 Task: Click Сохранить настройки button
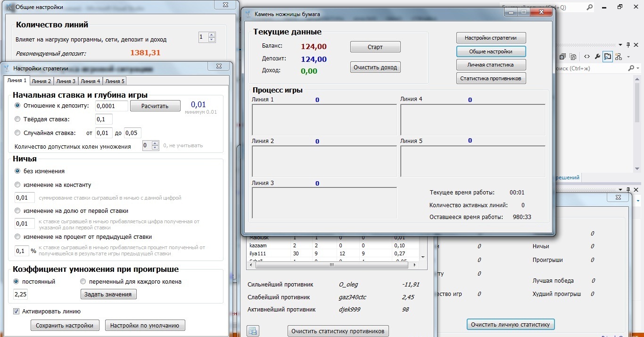click(65, 326)
